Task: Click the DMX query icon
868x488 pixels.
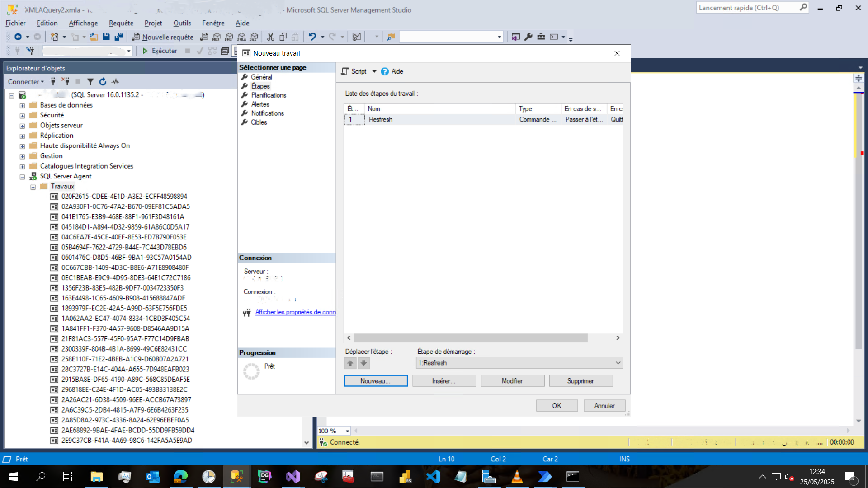Action: pos(229,37)
